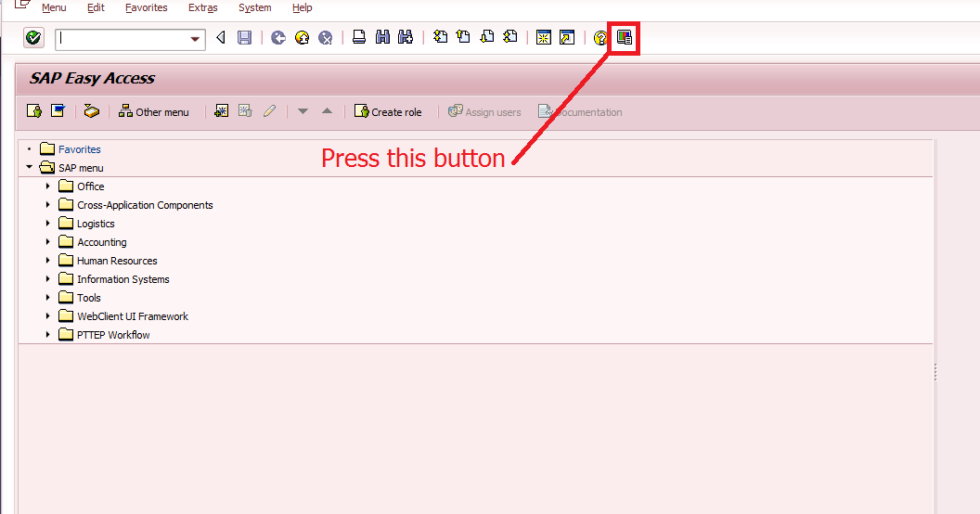980x514 pixels.
Task: Open the Menu menu in menu bar
Action: (x=54, y=7)
